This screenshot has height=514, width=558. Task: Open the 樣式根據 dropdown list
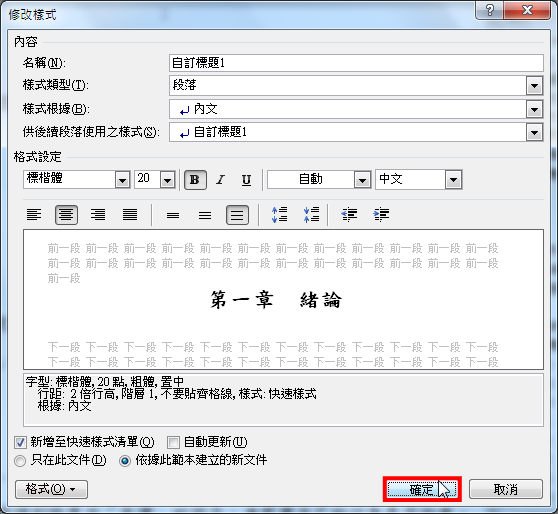point(534,109)
